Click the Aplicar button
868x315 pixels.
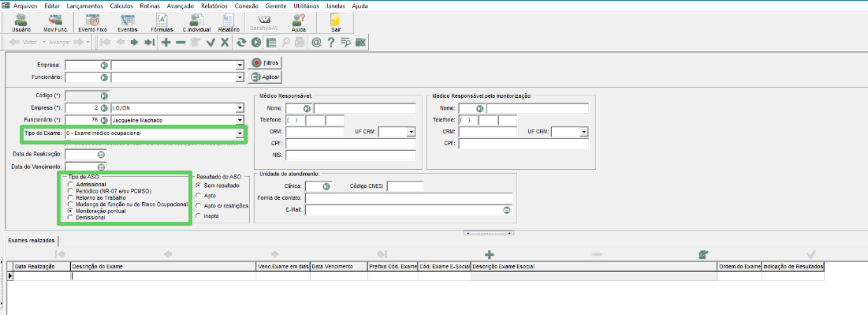click(x=266, y=77)
